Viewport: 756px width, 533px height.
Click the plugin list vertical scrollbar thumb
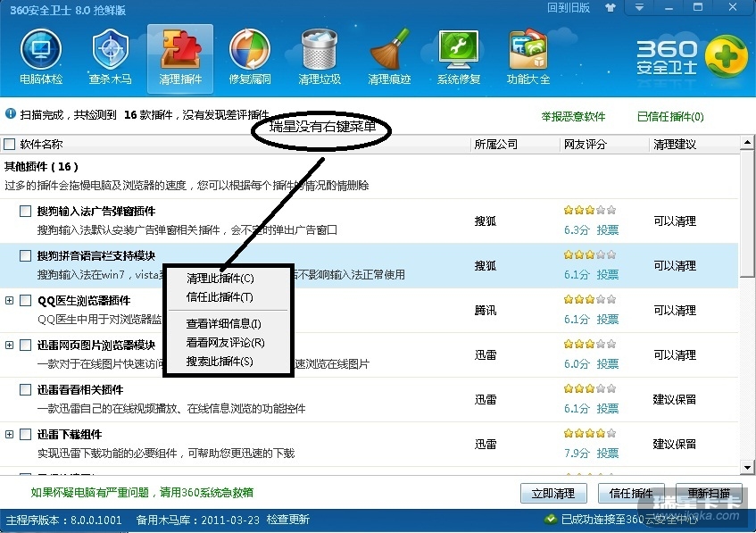747,212
